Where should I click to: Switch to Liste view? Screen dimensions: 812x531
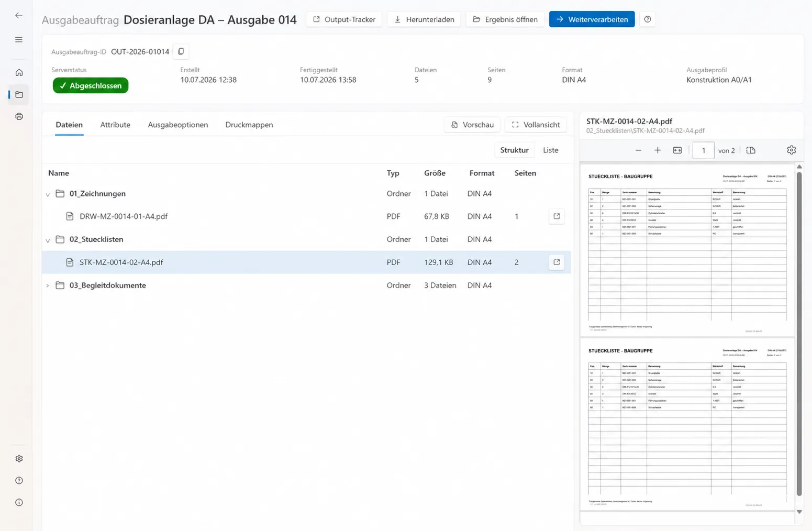551,150
